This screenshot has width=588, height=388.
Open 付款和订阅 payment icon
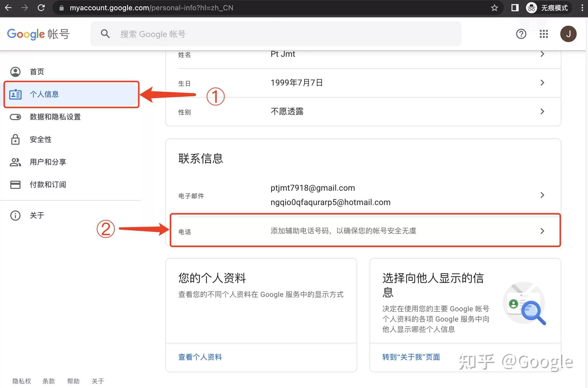click(x=15, y=185)
